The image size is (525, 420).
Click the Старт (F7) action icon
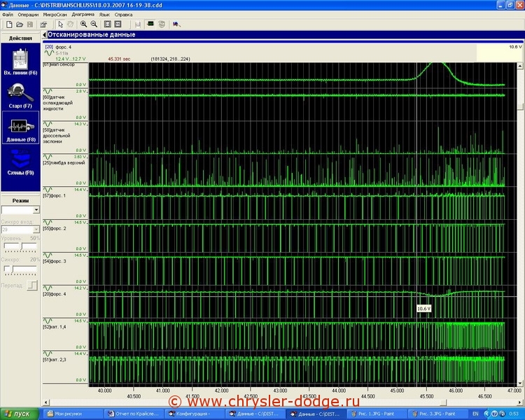20,96
